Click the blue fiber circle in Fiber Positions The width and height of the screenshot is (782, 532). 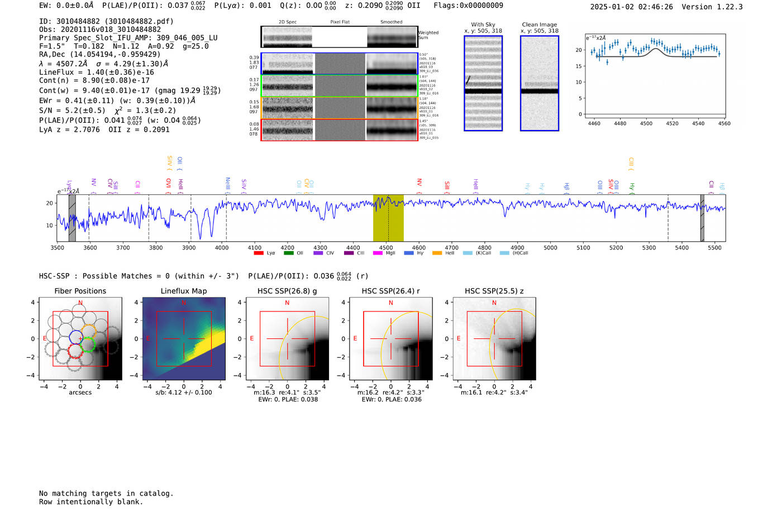[76, 337]
